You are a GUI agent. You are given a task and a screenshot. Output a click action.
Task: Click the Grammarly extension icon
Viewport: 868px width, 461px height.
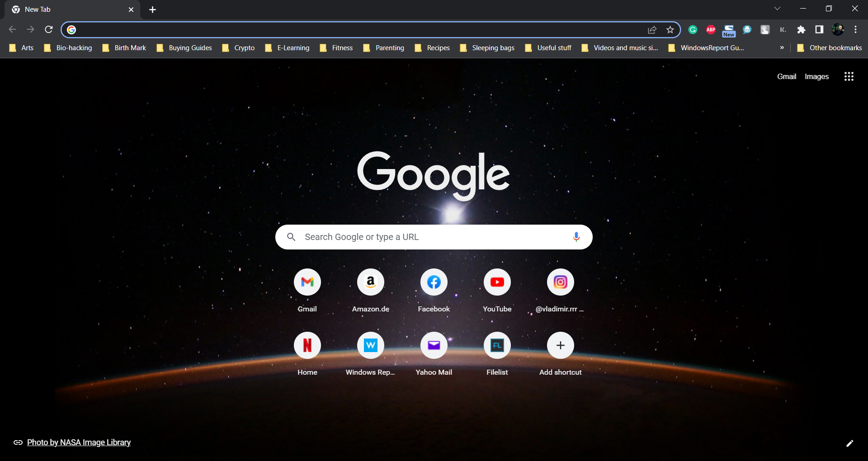[693, 30]
